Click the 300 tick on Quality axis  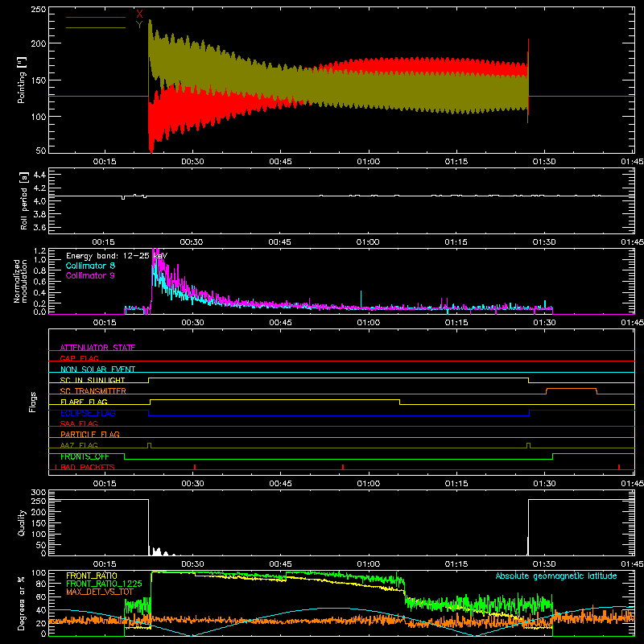[x=39, y=493]
